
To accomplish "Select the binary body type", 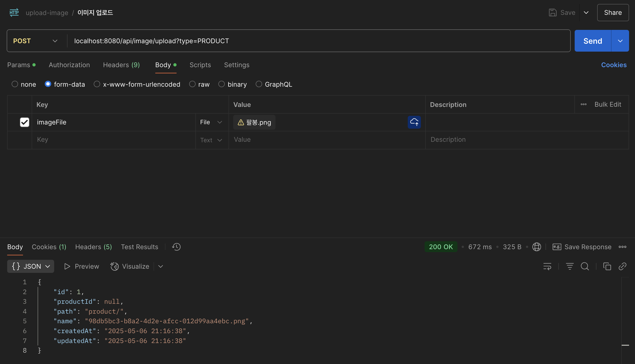I will (x=222, y=84).
